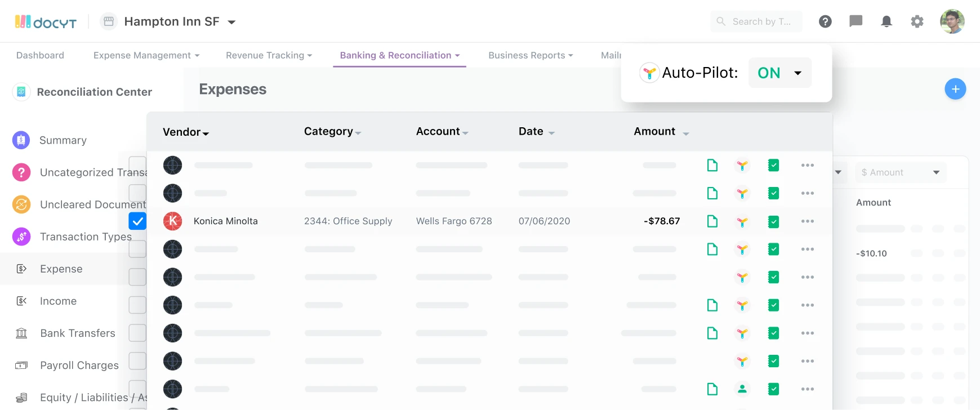Screen dimensions: 980x410
Task: Open the help question mark icon
Action: tap(825, 21)
